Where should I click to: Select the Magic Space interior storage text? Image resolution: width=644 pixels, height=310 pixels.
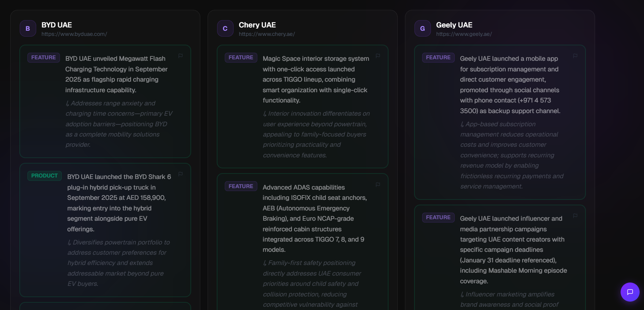[x=316, y=79]
